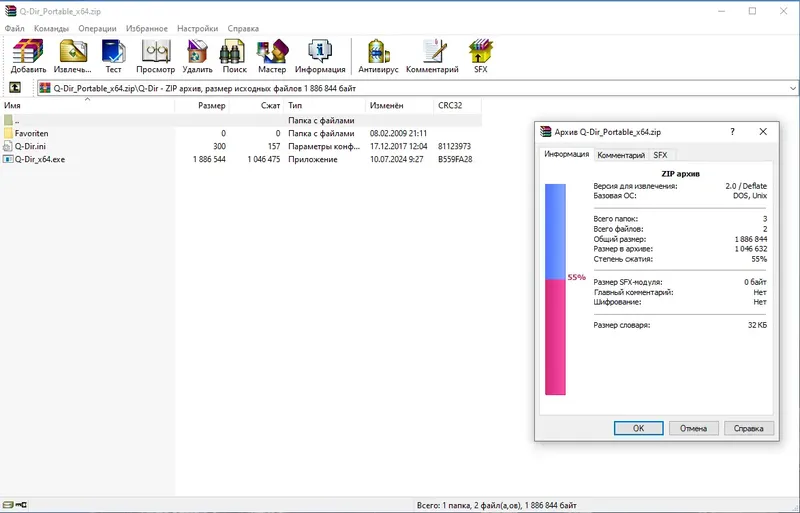The height and width of the screenshot is (513, 800).
Task: Switch to the SFX tab in dialog
Action: tap(660, 155)
